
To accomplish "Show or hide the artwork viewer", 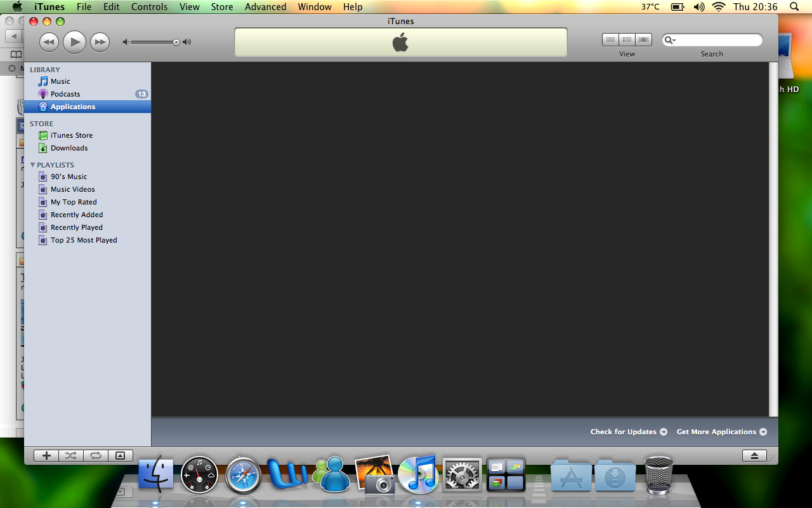I will (x=121, y=455).
